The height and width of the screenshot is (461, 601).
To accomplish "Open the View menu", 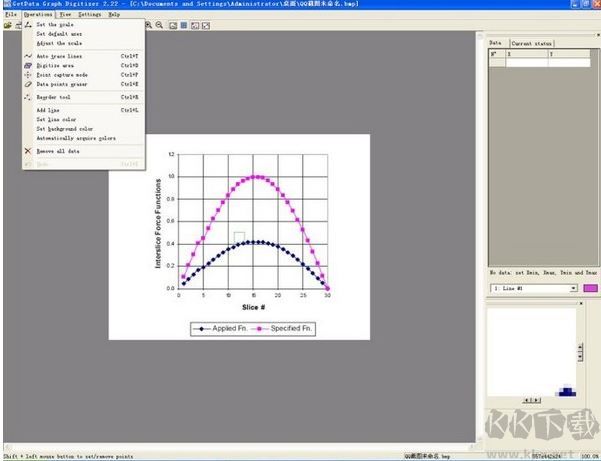I will (65, 16).
